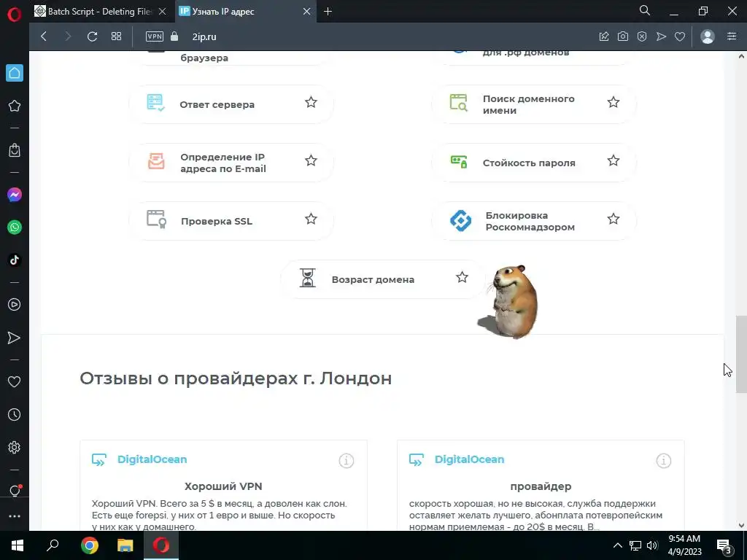Open Pinboards heart in sidebar
The width and height of the screenshot is (747, 560).
tap(15, 381)
